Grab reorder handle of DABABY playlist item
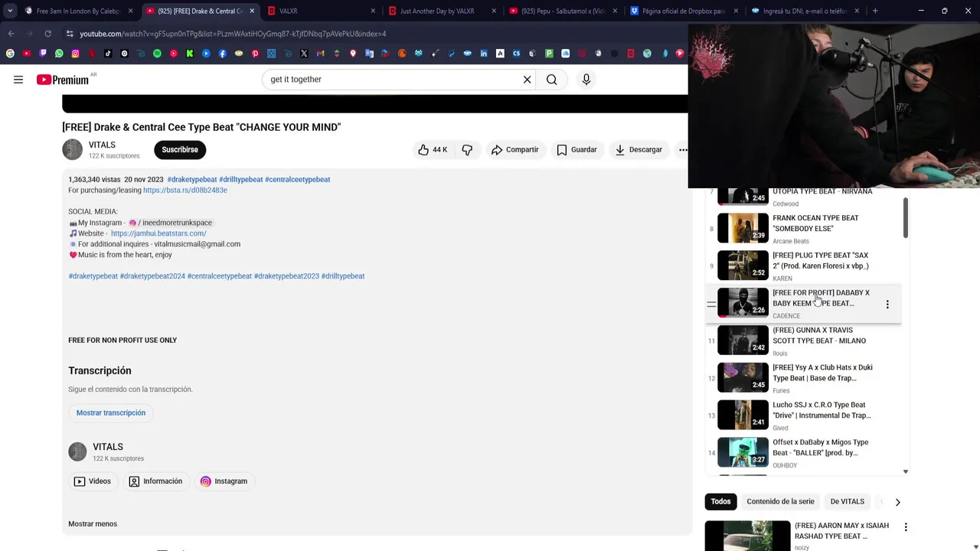 [x=711, y=305]
